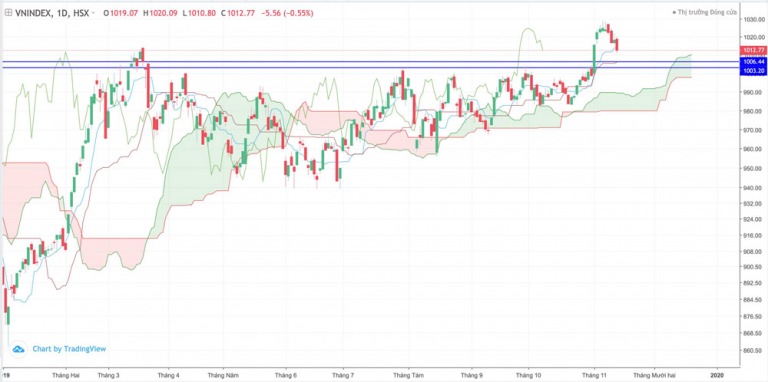Click price axis label 860.50
This screenshot has width=768, height=382.
pyautogui.click(x=754, y=351)
